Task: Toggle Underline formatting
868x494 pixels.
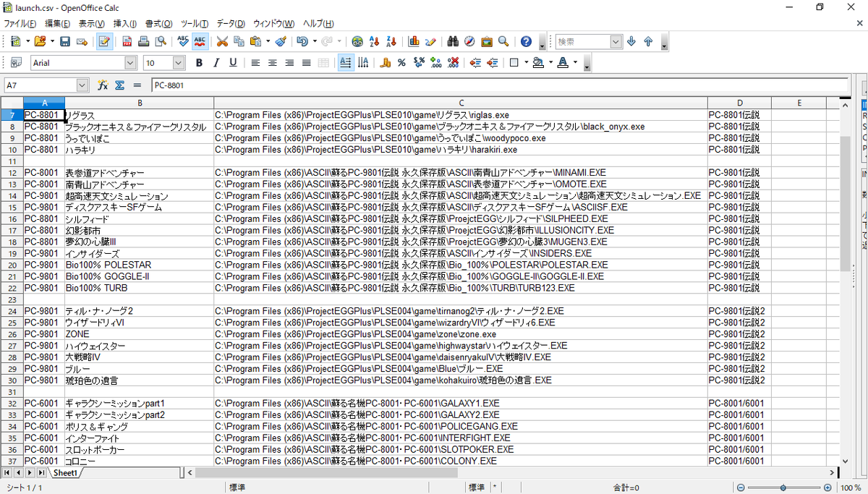Action: (232, 63)
